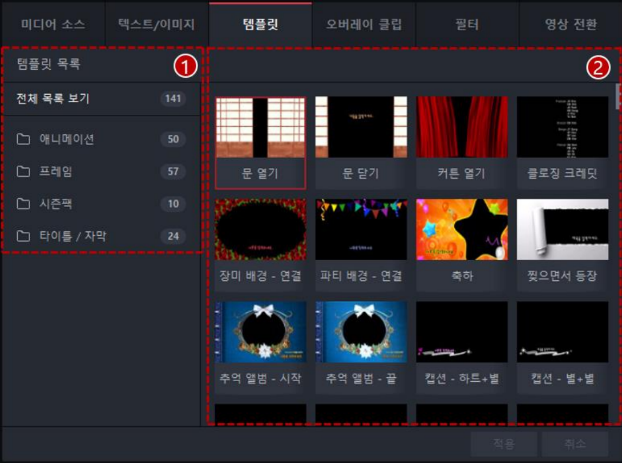Open the 프레임 folder category
The height and width of the screenshot is (463, 622).
(x=55, y=171)
